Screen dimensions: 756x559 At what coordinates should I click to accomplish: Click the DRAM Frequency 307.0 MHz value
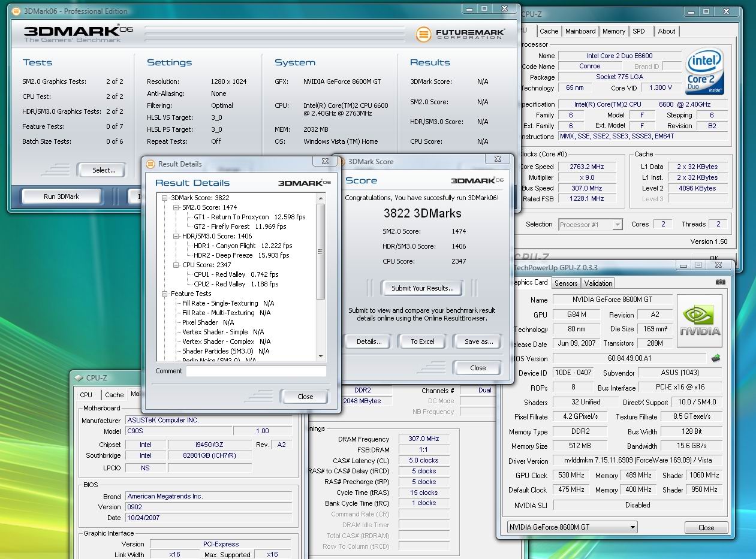point(424,439)
